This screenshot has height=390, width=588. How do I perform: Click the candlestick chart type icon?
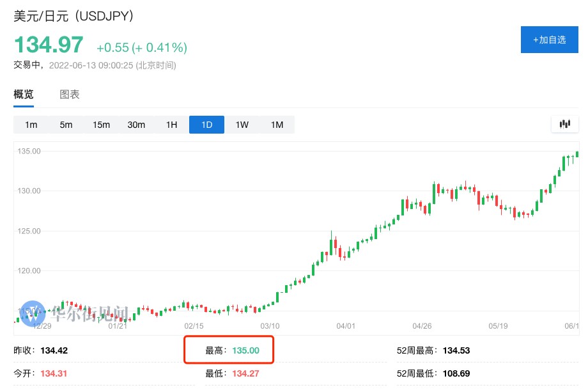(x=564, y=124)
